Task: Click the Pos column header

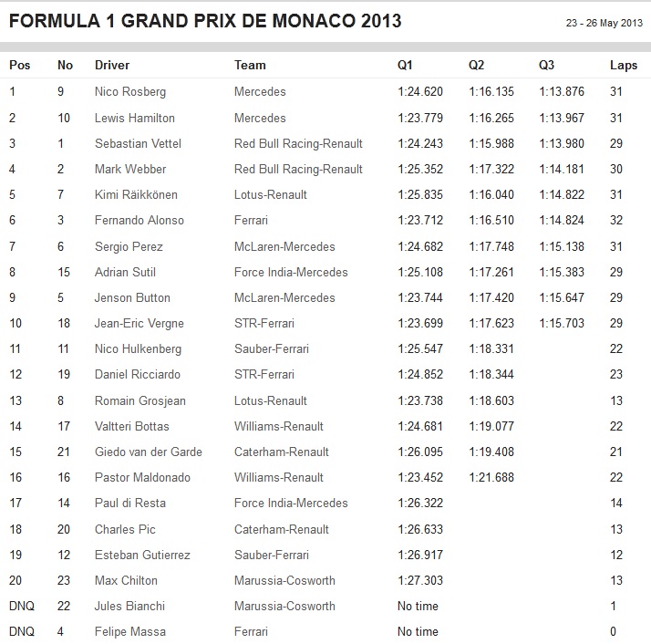Action: pos(18,66)
